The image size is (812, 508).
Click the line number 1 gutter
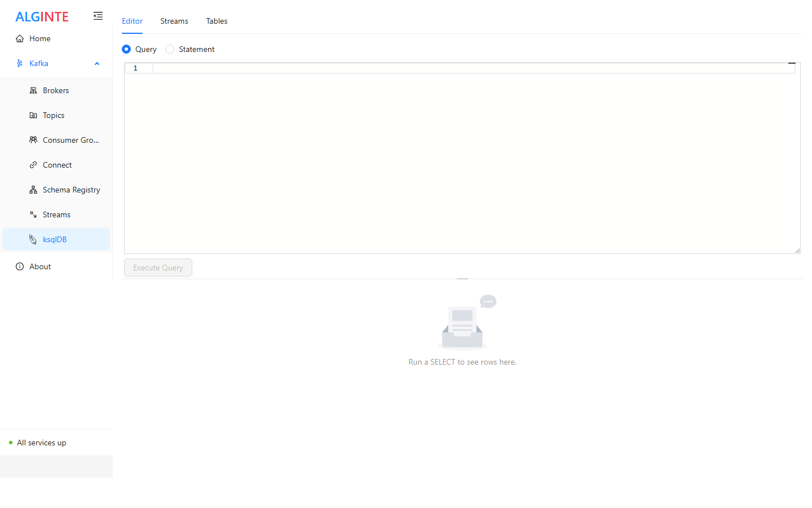coord(135,68)
